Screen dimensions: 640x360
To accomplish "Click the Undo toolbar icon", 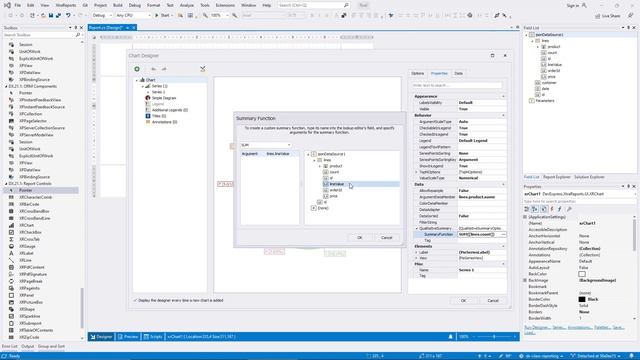I will click(68, 16).
